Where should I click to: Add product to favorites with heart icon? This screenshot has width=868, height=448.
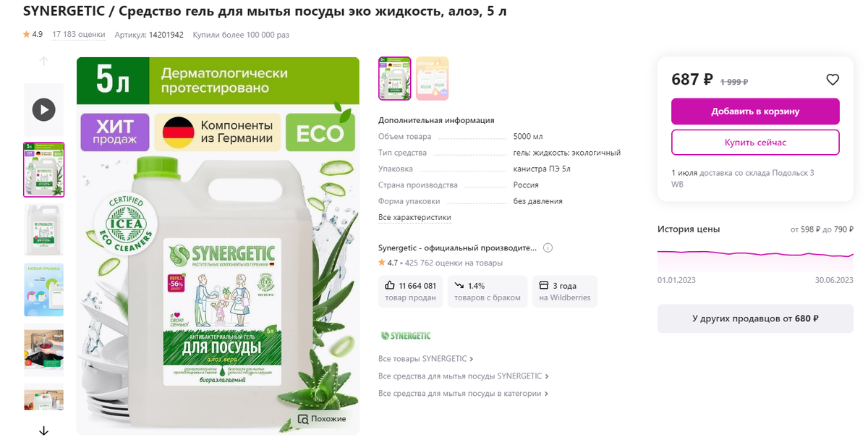tap(833, 80)
